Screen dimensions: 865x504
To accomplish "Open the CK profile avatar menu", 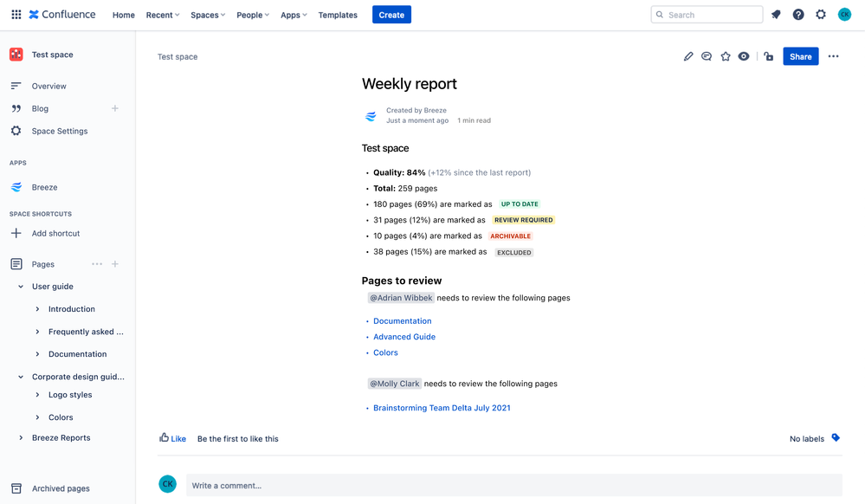I will [844, 15].
